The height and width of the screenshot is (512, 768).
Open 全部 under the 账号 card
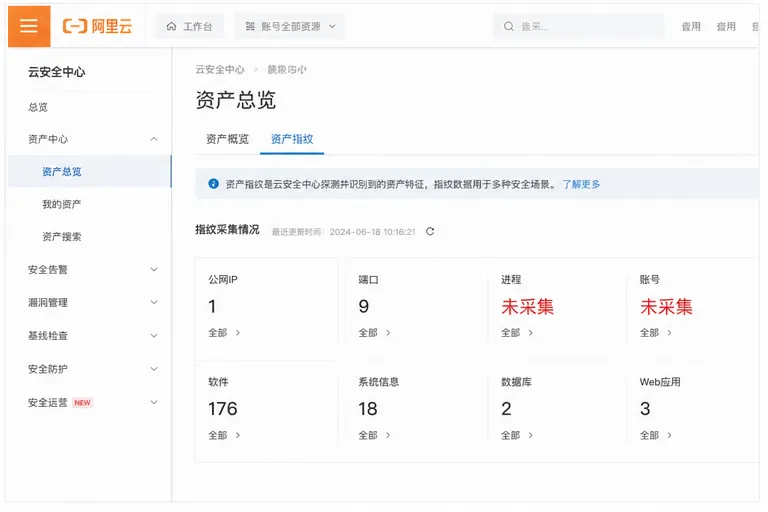point(656,333)
